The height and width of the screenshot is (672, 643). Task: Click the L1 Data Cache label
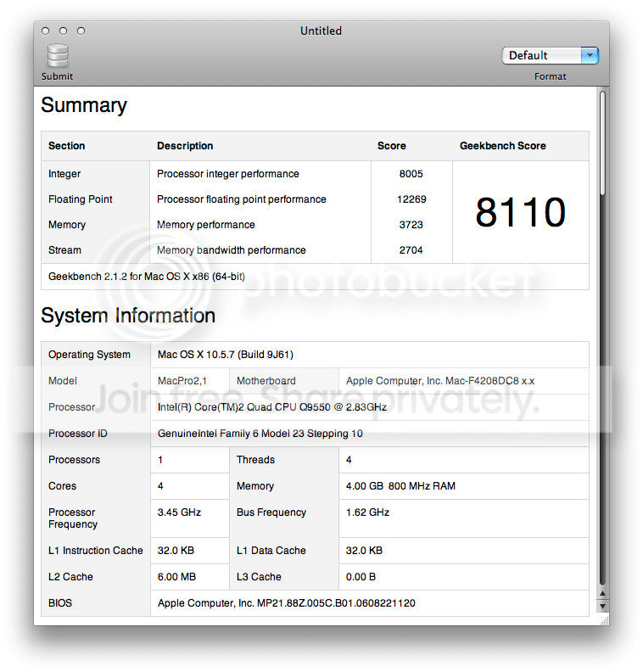click(271, 551)
